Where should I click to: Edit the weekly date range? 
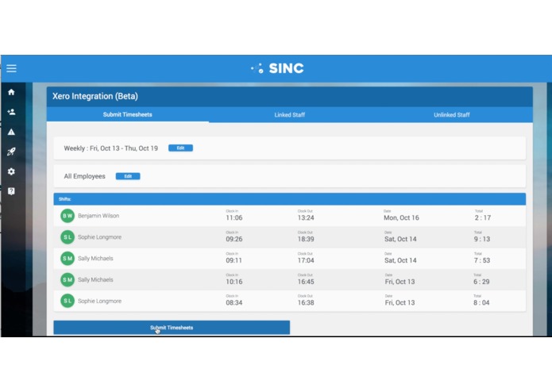180,148
